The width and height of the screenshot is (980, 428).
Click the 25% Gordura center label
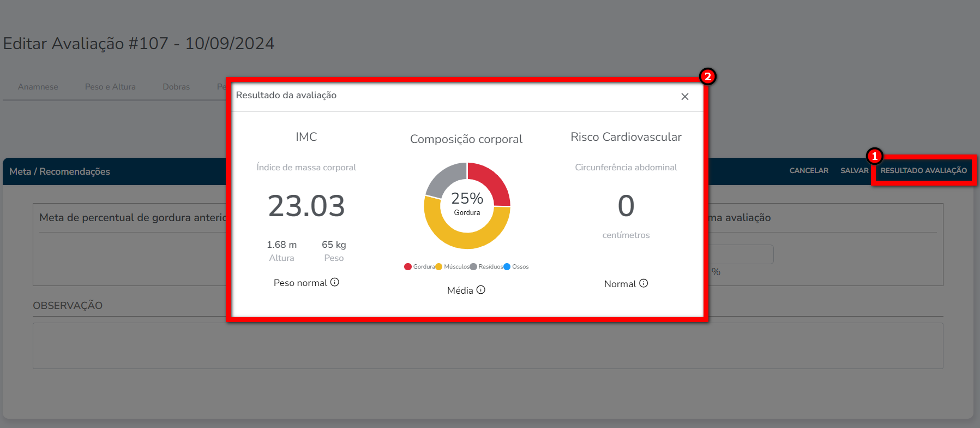(x=467, y=203)
